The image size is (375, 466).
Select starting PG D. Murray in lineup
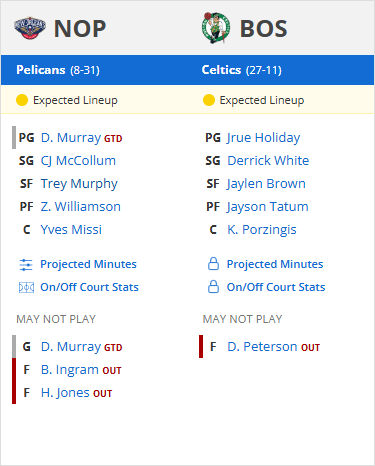coord(71,138)
